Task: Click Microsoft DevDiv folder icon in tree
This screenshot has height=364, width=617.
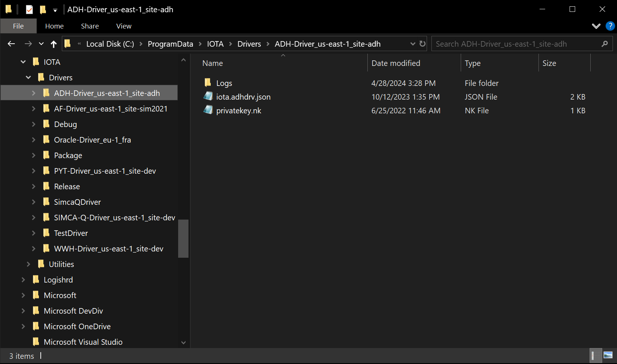Action: [36, 310]
